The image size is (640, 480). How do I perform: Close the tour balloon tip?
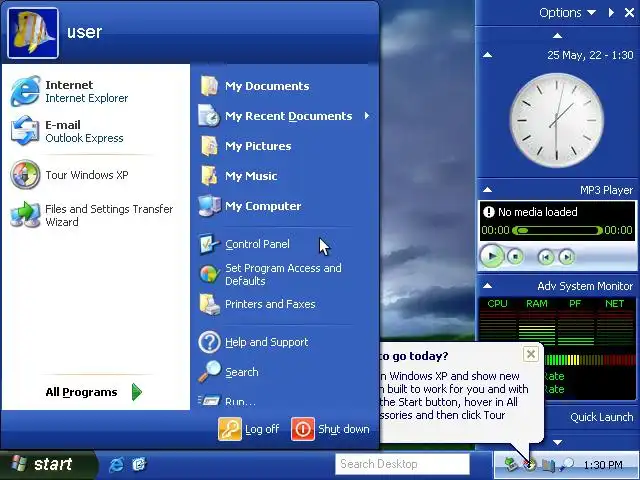(531, 354)
